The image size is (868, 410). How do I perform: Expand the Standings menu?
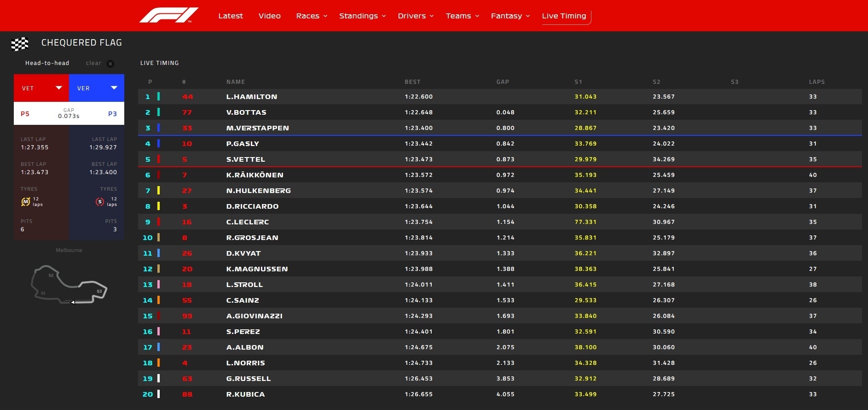362,16
